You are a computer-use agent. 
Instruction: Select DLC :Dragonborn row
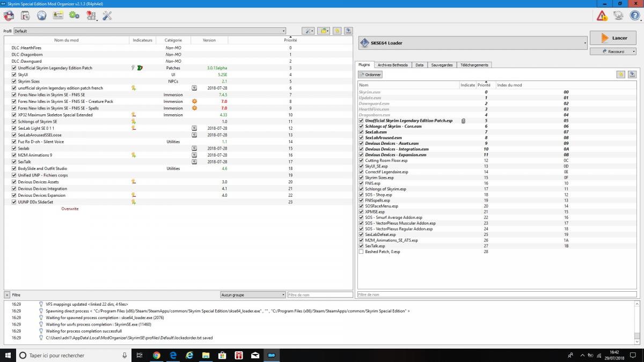tap(178, 55)
